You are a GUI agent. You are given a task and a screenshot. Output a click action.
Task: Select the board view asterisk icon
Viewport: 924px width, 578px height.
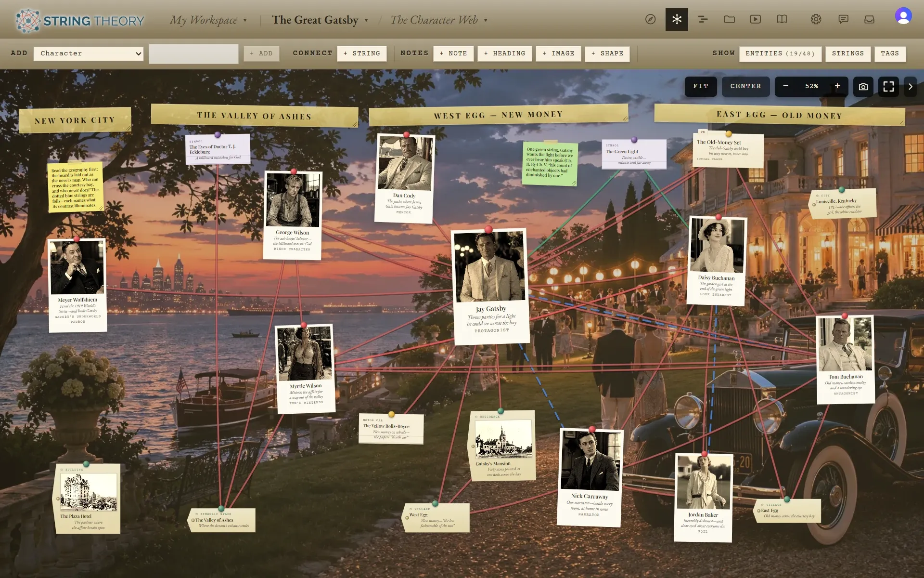pos(677,20)
